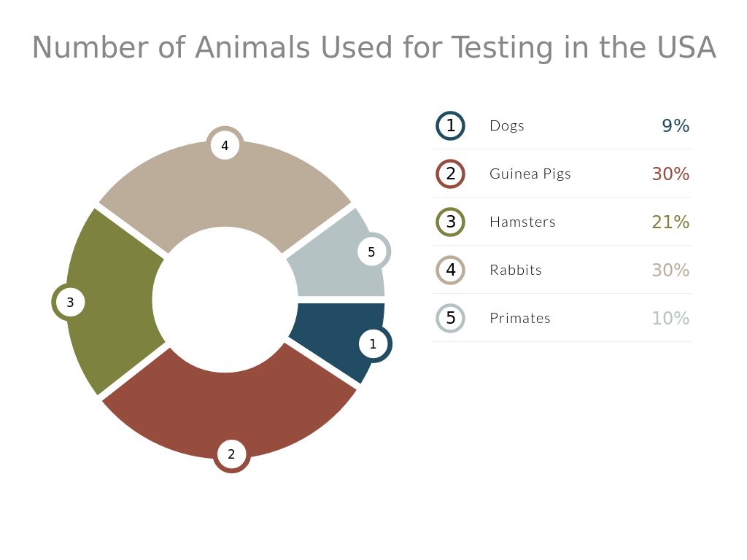Click the Guinea Pigs legend circle numbered 2
Screen dimensions: 747x560
[451, 174]
